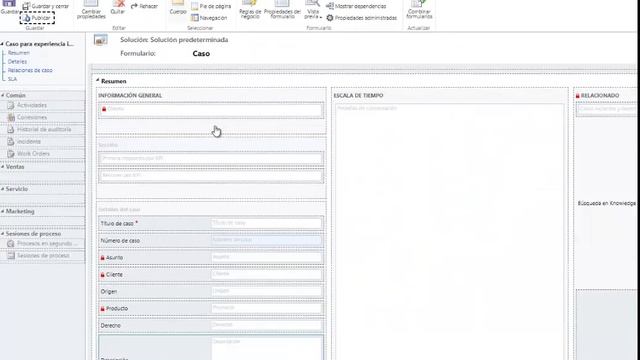640x360 pixels.
Task: Select Detalles in the form tree
Action: 18,62
